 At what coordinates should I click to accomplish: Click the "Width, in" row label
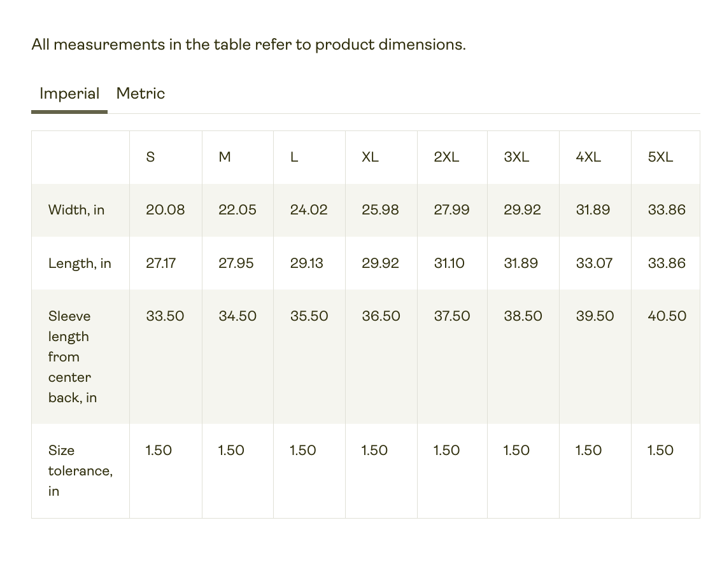[76, 210]
